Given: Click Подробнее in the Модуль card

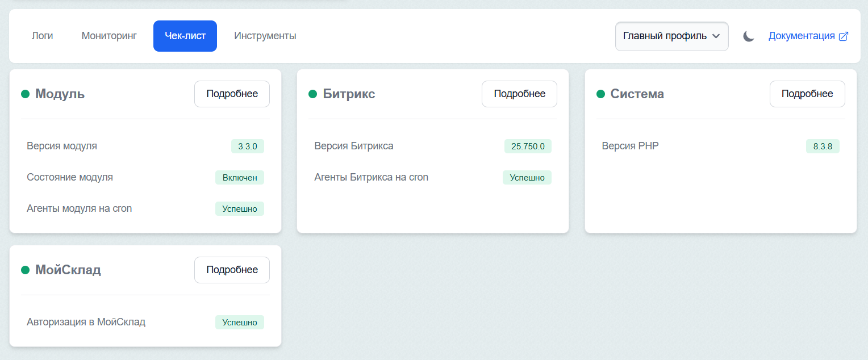Looking at the screenshot, I should coord(232,94).
